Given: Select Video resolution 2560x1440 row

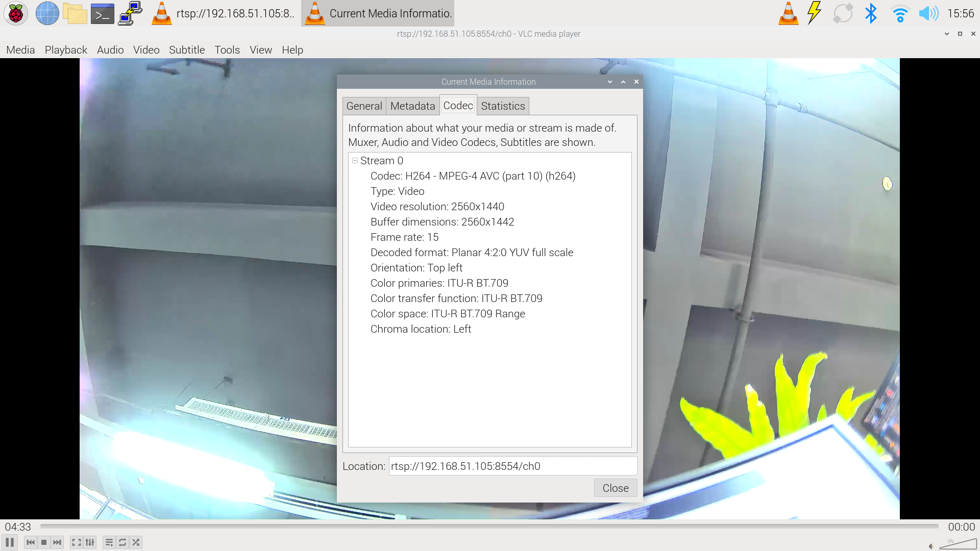Looking at the screenshot, I should [x=437, y=207].
